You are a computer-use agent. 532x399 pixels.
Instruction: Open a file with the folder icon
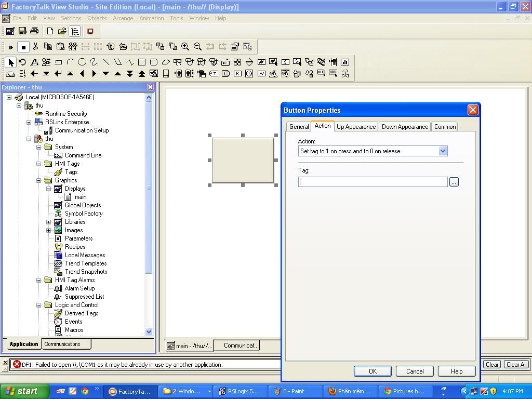[62, 31]
